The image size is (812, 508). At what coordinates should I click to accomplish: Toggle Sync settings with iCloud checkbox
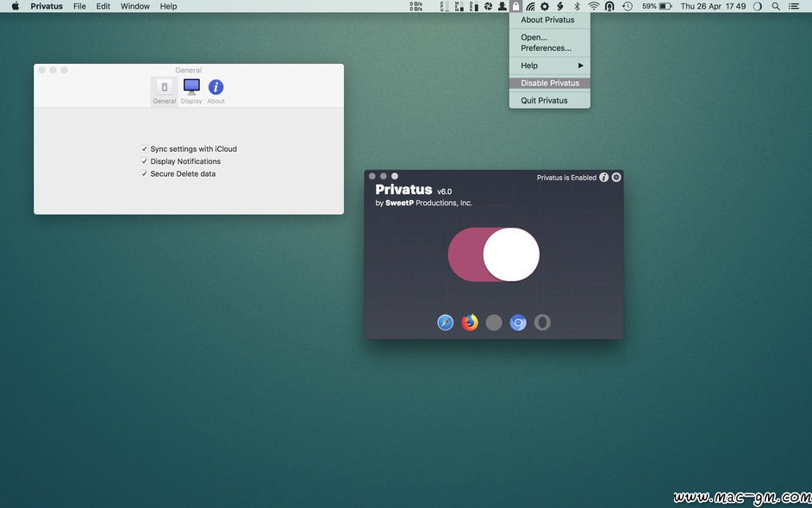[144, 148]
